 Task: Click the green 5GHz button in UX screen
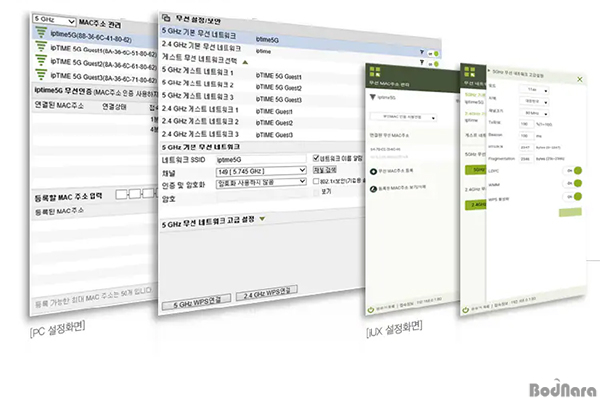pyautogui.click(x=475, y=170)
